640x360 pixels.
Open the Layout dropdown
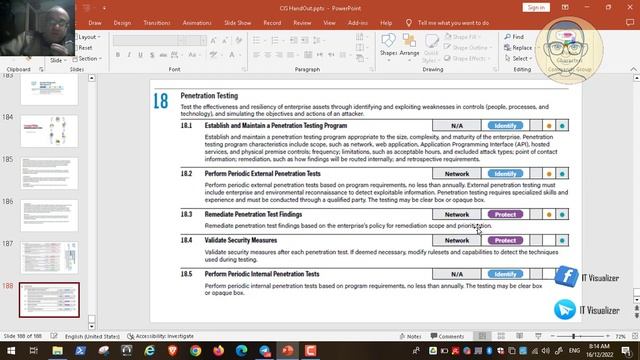88,37
